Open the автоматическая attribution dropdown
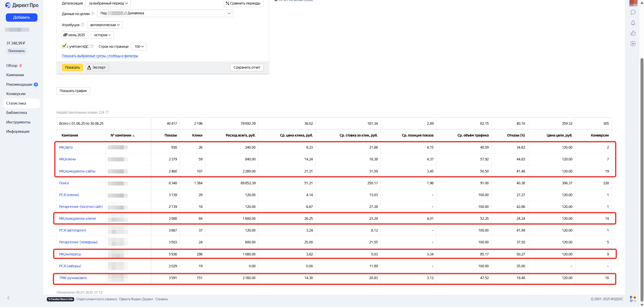 point(105,25)
